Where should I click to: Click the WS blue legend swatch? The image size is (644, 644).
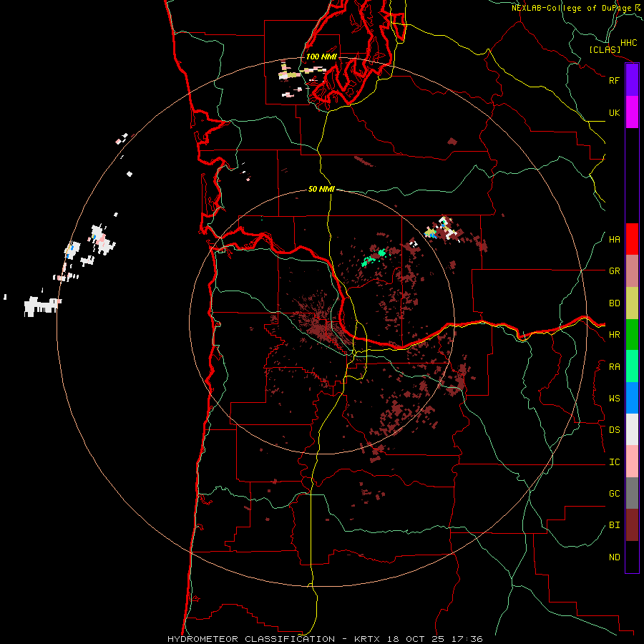pyautogui.click(x=632, y=398)
